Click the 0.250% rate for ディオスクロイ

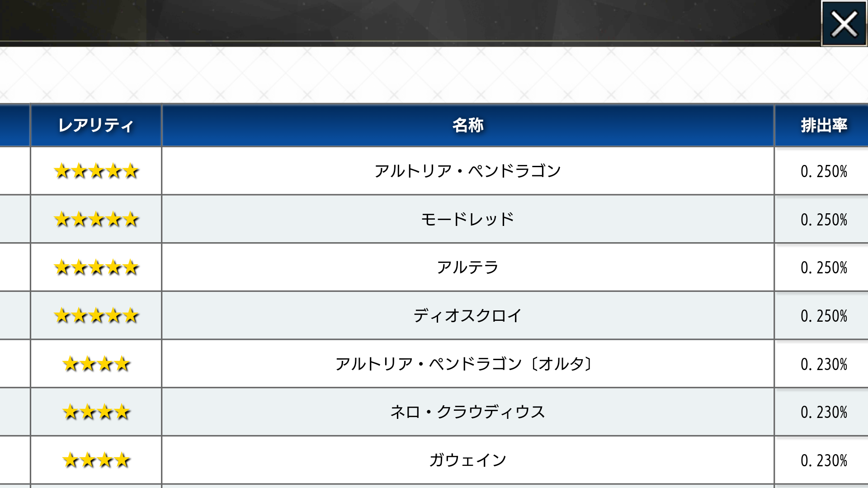824,316
